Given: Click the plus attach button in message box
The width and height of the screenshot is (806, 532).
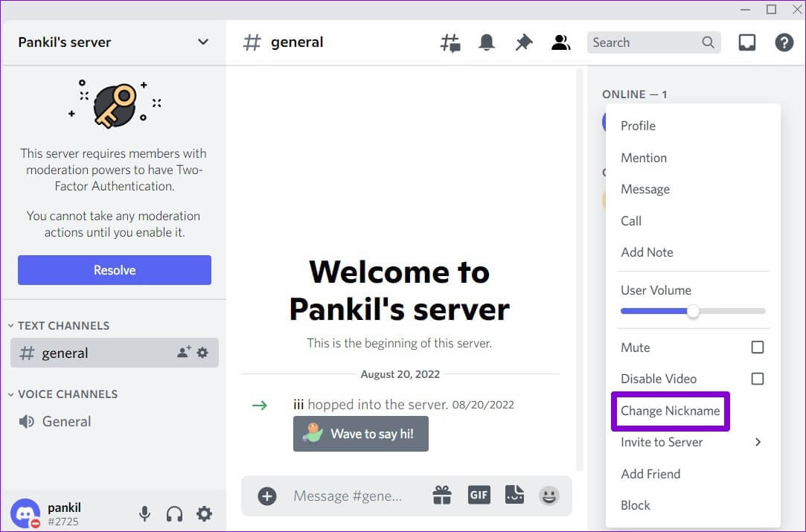Looking at the screenshot, I should coord(266,496).
